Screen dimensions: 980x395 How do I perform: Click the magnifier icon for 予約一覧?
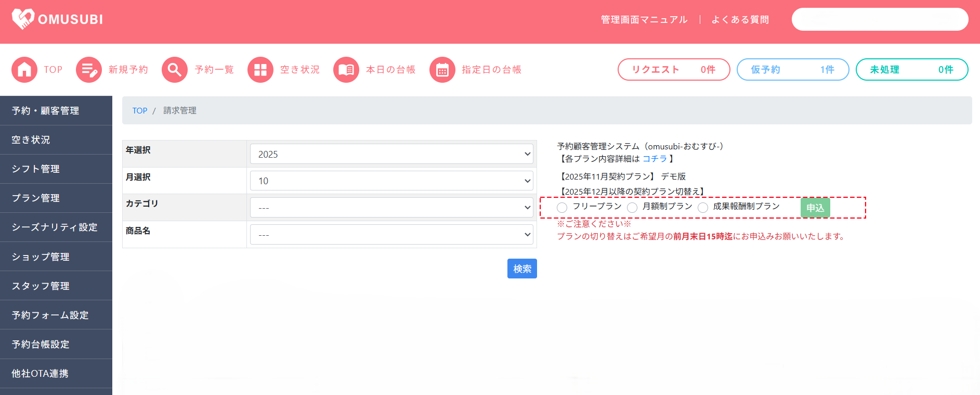[175, 70]
